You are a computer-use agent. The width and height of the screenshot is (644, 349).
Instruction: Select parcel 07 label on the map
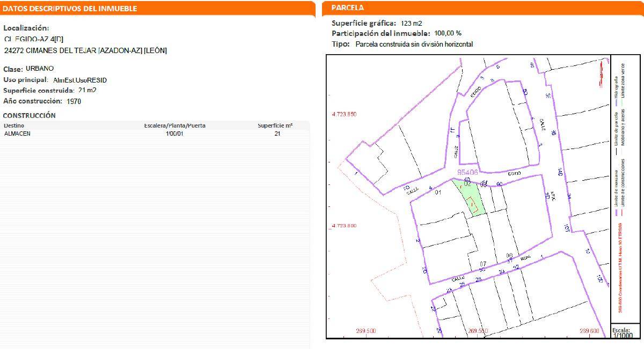click(x=482, y=264)
